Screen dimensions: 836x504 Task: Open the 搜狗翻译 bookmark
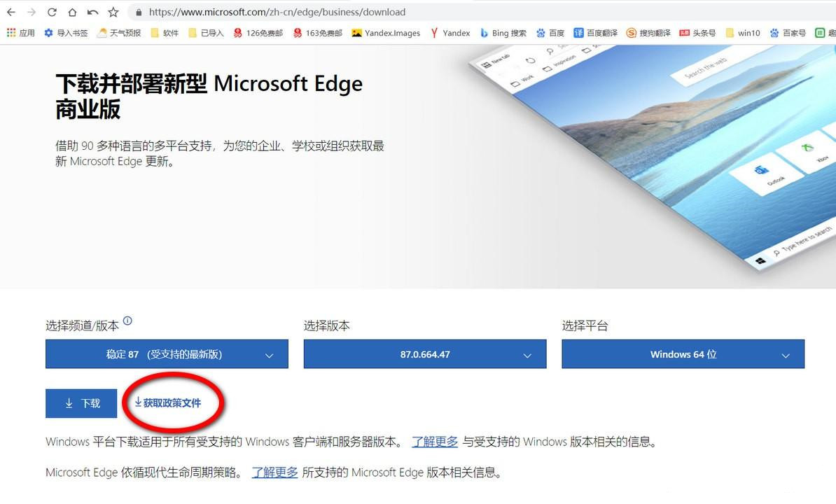(648, 33)
